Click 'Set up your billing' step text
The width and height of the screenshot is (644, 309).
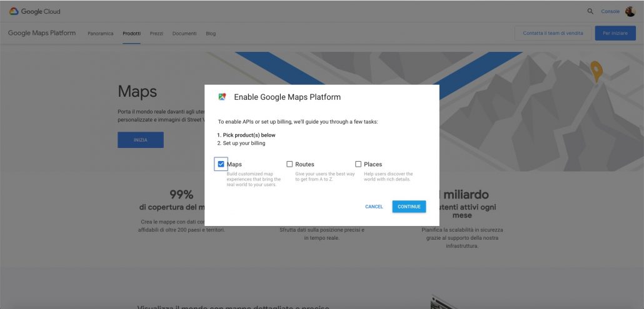pyautogui.click(x=244, y=144)
